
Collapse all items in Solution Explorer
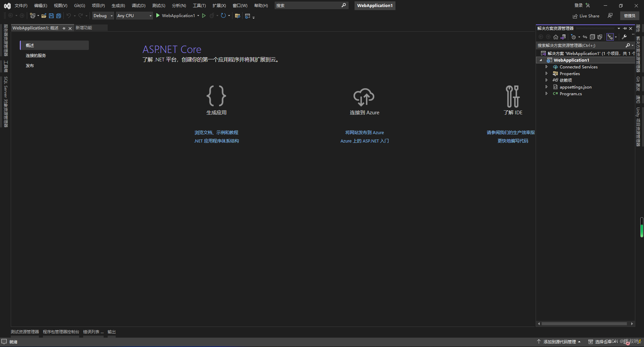click(x=592, y=37)
